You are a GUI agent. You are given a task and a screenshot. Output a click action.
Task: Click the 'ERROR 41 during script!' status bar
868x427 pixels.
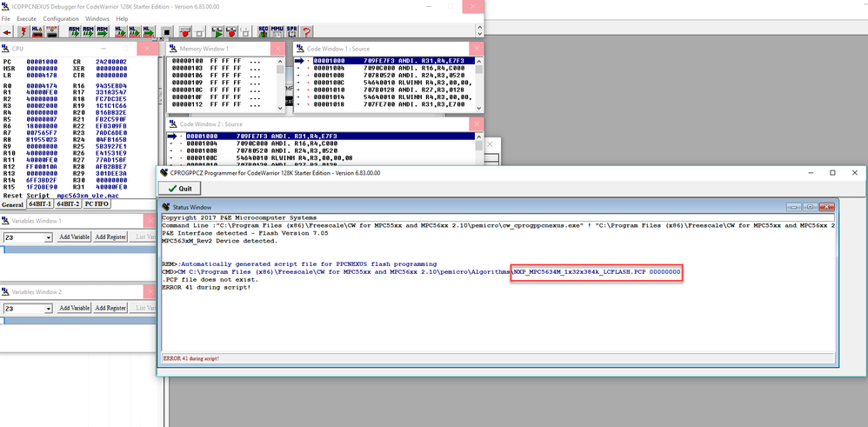click(498, 358)
